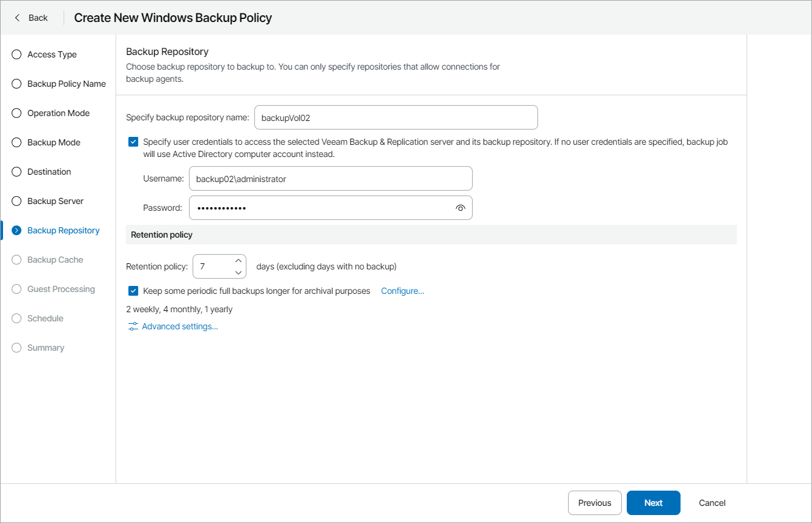Show password using the eye icon
This screenshot has height=523, width=812.
[x=460, y=208]
